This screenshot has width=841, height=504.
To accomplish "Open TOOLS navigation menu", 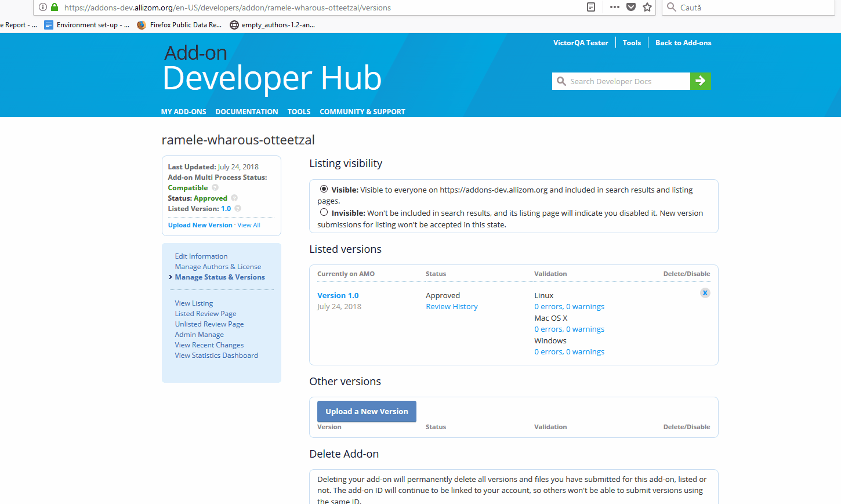I will click(x=299, y=112).
